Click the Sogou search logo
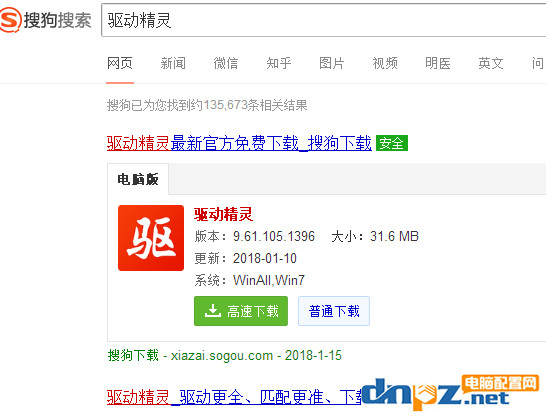Image resolution: width=546 pixels, height=417 pixels. [46, 20]
